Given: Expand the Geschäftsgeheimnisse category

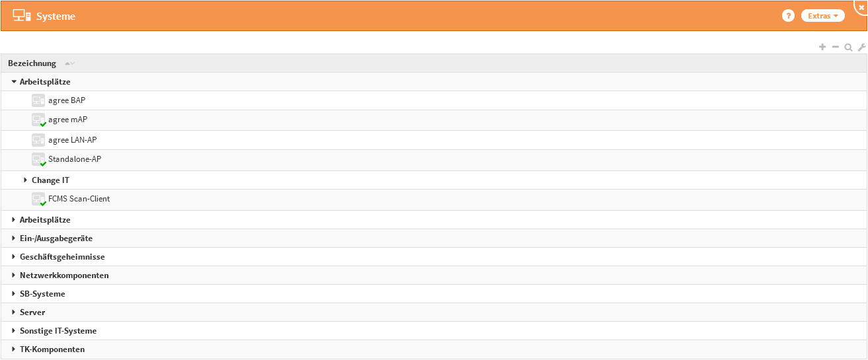Looking at the screenshot, I should click(x=14, y=256).
